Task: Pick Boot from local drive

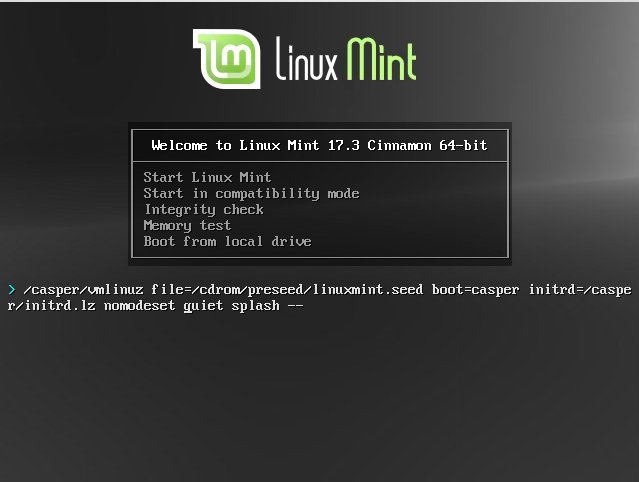Action: pos(227,242)
